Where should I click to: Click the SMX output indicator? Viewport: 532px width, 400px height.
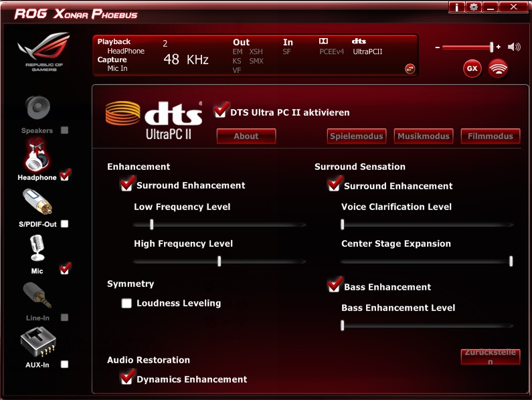click(x=256, y=61)
